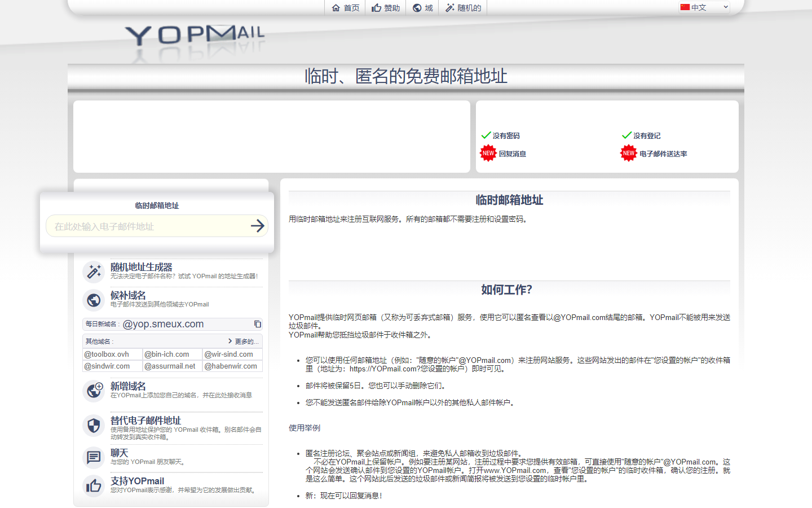The image size is (812, 508).
Task: Click the NEW badge beside 回复消息
Action: (x=488, y=153)
